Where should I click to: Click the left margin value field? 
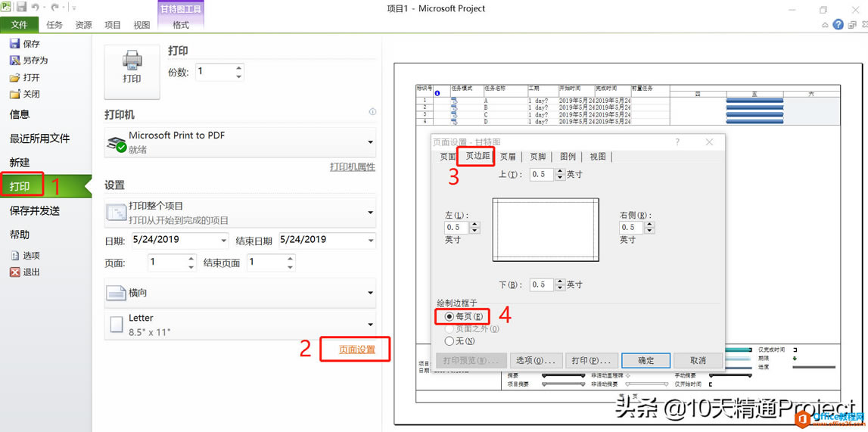click(456, 227)
